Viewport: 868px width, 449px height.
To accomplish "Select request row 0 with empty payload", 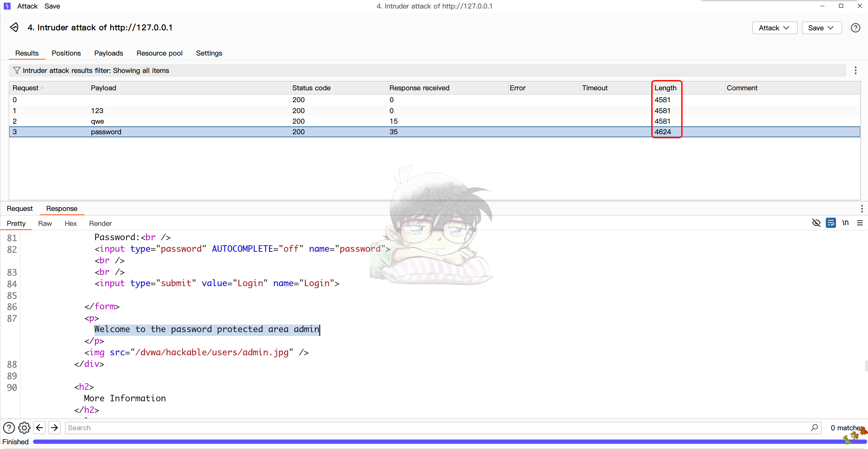I will [x=435, y=100].
